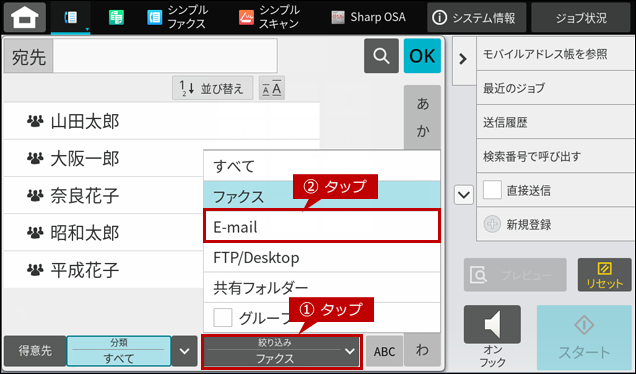Go to the home screen icon
This screenshot has height=374, width=636.
click(24, 17)
